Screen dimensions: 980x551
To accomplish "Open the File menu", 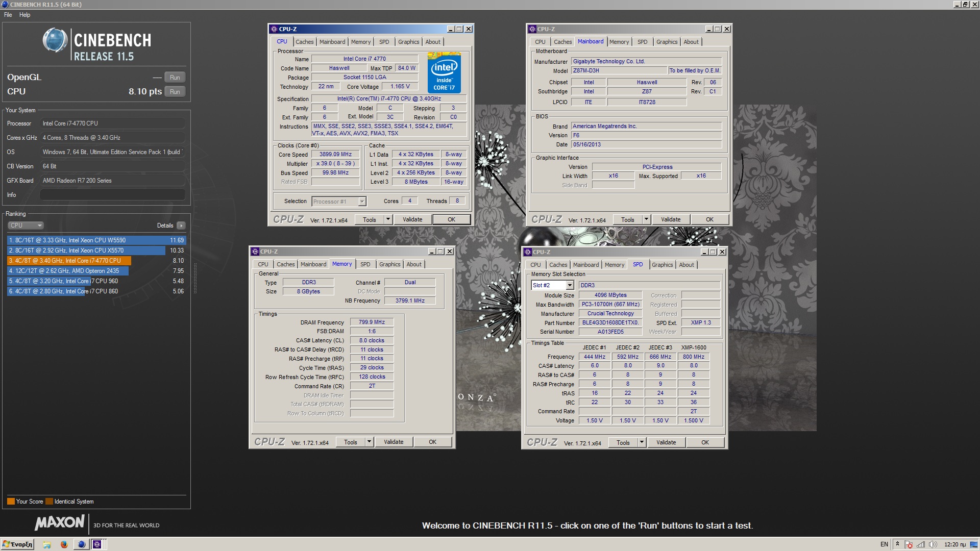I will pyautogui.click(x=8, y=15).
